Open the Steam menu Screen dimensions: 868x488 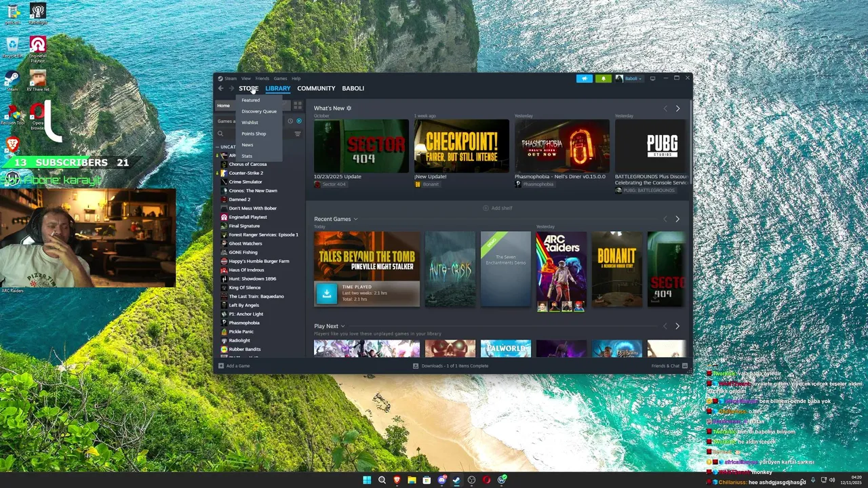tap(231, 79)
